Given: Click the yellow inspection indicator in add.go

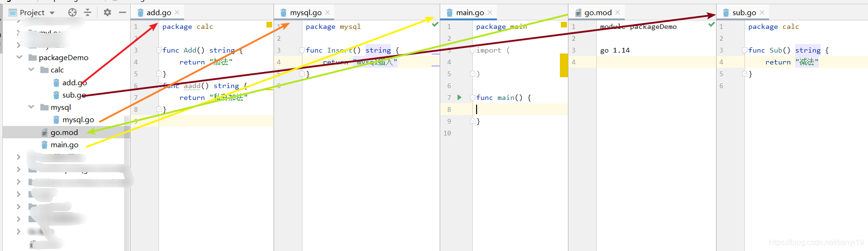Looking at the screenshot, I should [269, 25].
